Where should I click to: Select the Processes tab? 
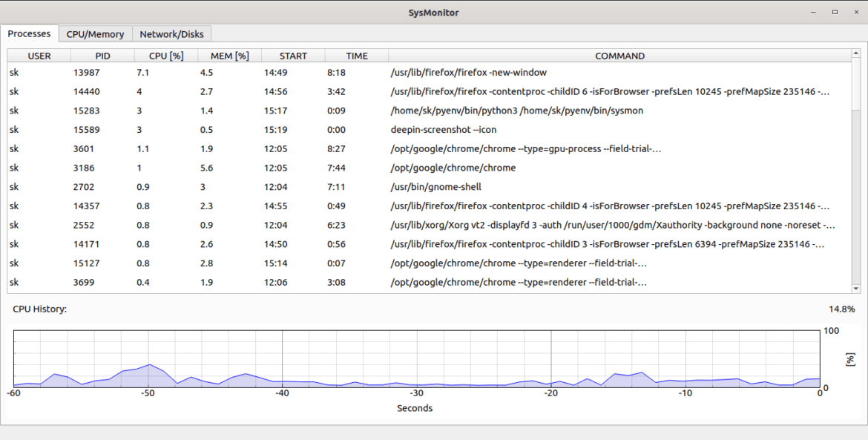29,33
